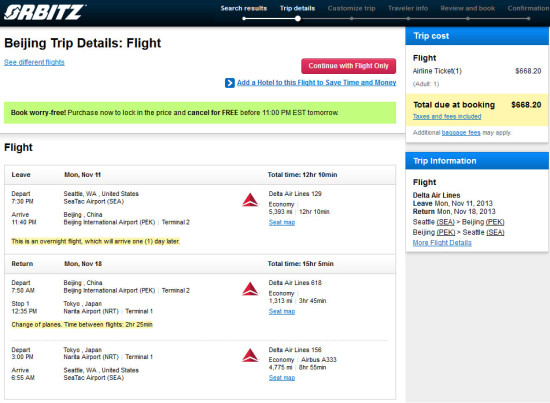Click the Delta logo for flight 129
The image size is (550, 403).
pos(250,200)
